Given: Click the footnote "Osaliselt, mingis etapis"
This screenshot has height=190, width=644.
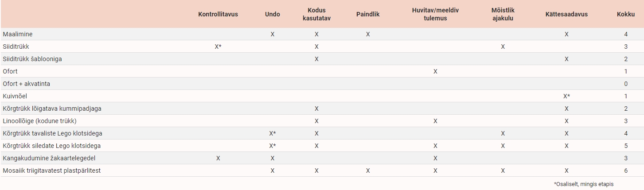Looking at the screenshot, I should pyautogui.click(x=583, y=184).
